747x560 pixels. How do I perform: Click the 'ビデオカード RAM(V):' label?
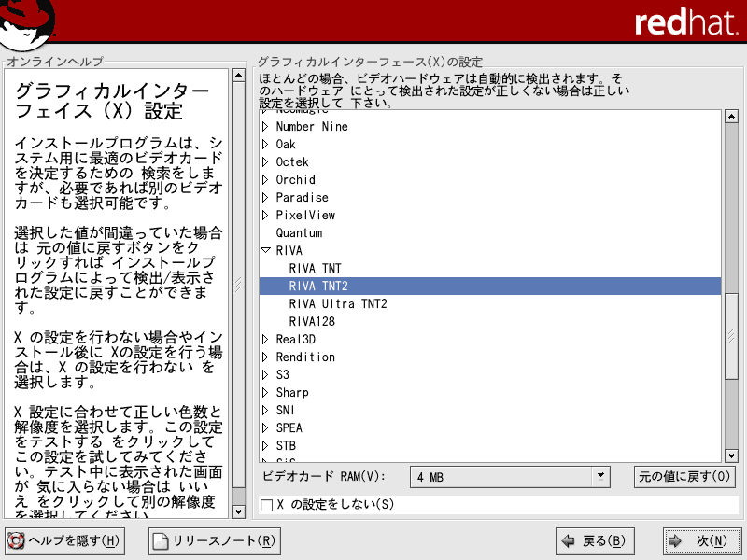point(324,477)
